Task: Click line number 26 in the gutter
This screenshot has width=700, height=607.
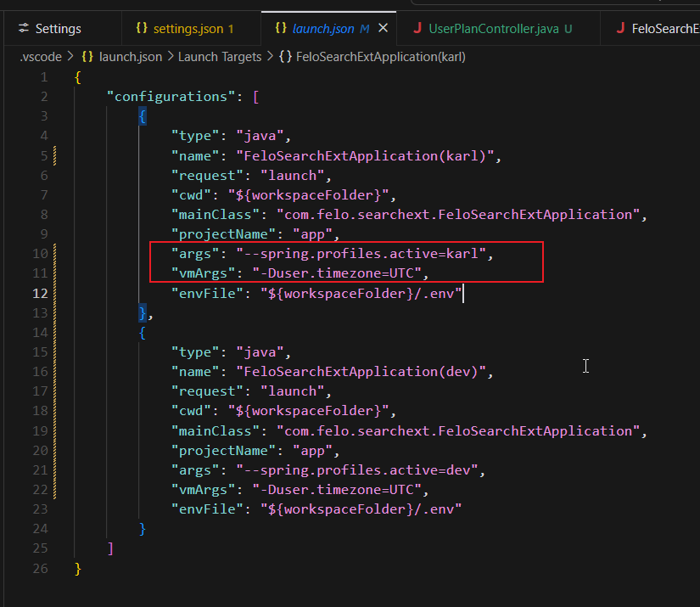Action: coord(40,569)
